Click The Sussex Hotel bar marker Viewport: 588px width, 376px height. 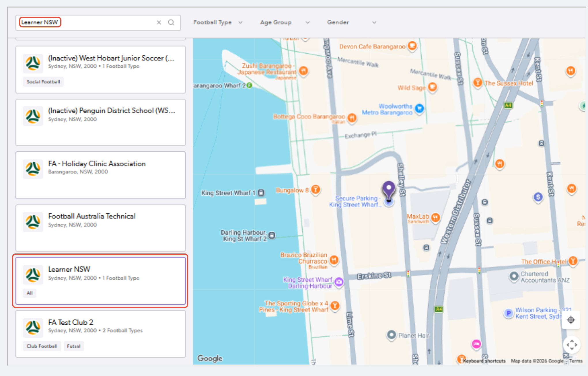pos(478,82)
